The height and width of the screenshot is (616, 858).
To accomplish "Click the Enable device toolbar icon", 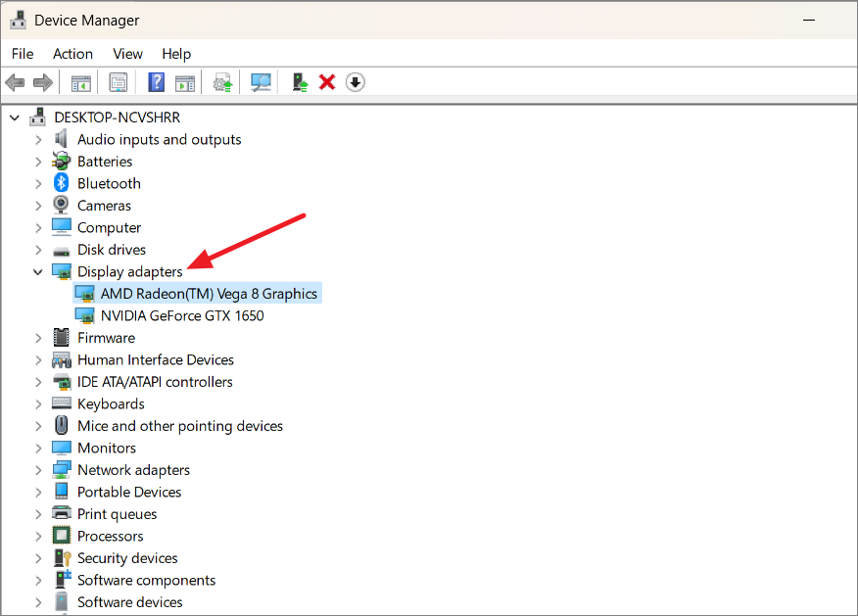I will tap(300, 82).
